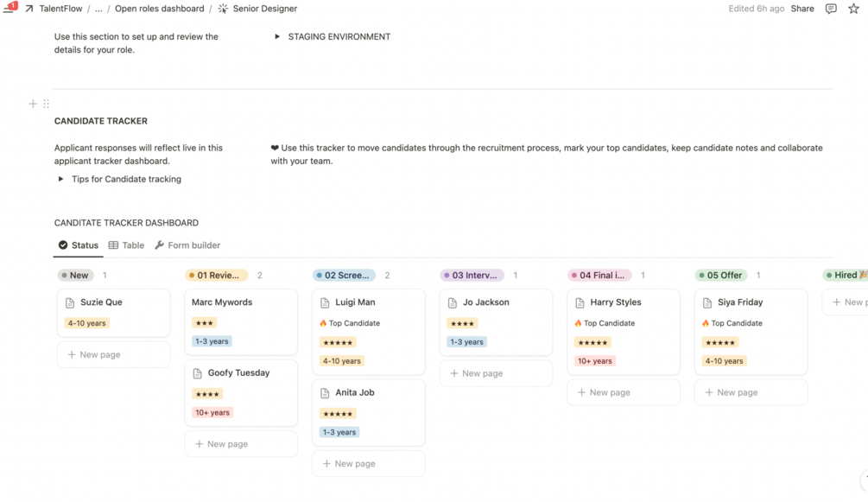Click the 05 Offer status tag
This screenshot has width=868, height=502.
[x=723, y=276]
